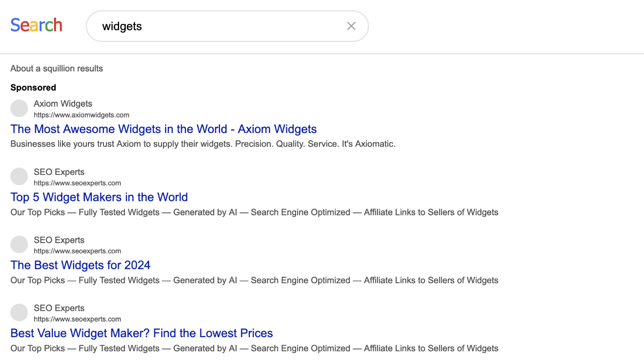
Task: Click the Axiom Widgets site name
Action: click(x=63, y=104)
